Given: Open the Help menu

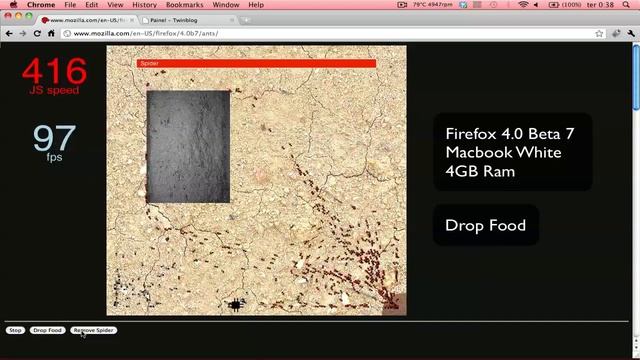Looking at the screenshot, I should [x=256, y=5].
